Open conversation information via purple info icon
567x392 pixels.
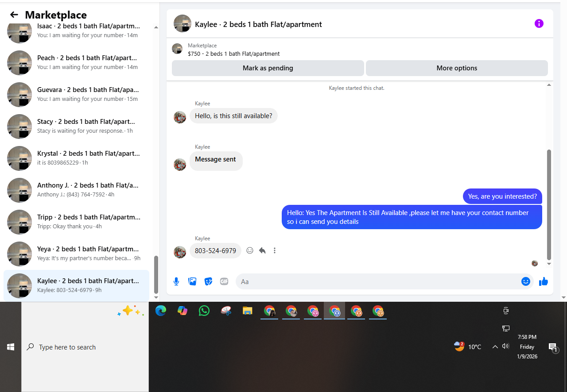pyautogui.click(x=539, y=23)
